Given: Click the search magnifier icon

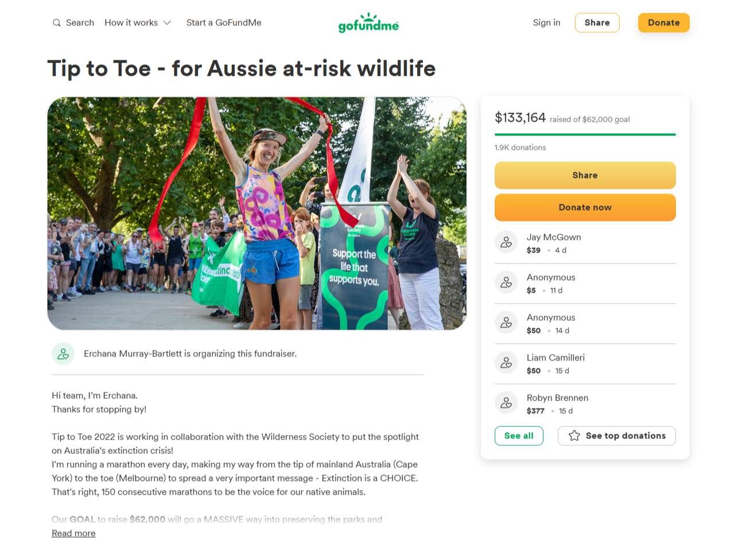Looking at the screenshot, I should click(56, 23).
